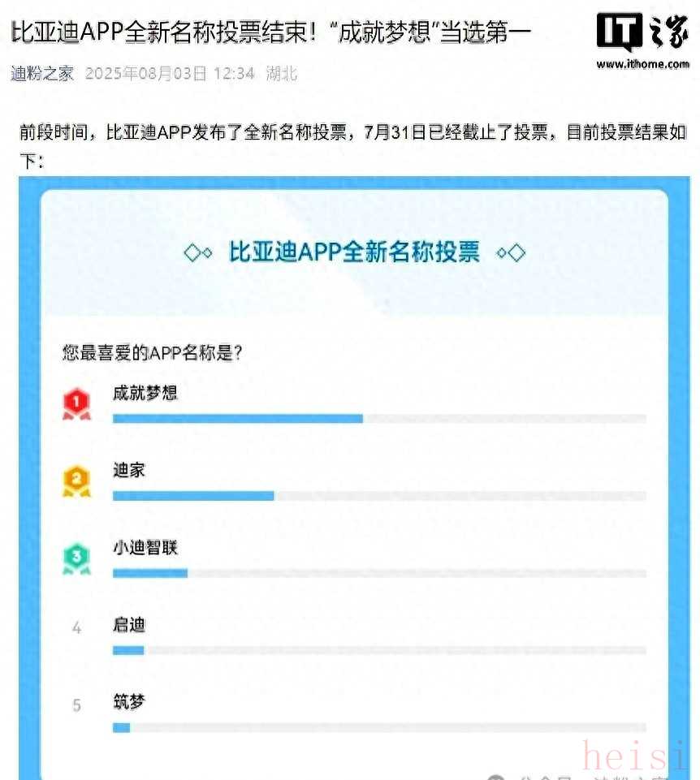Select the 小迪智联 option label
The height and width of the screenshot is (780, 700).
(x=145, y=547)
